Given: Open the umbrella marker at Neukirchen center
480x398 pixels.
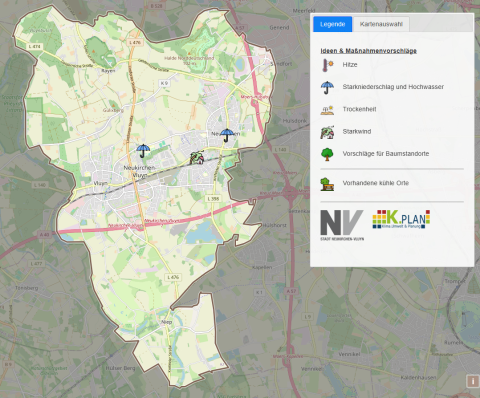Looking at the screenshot, I should point(227,135).
